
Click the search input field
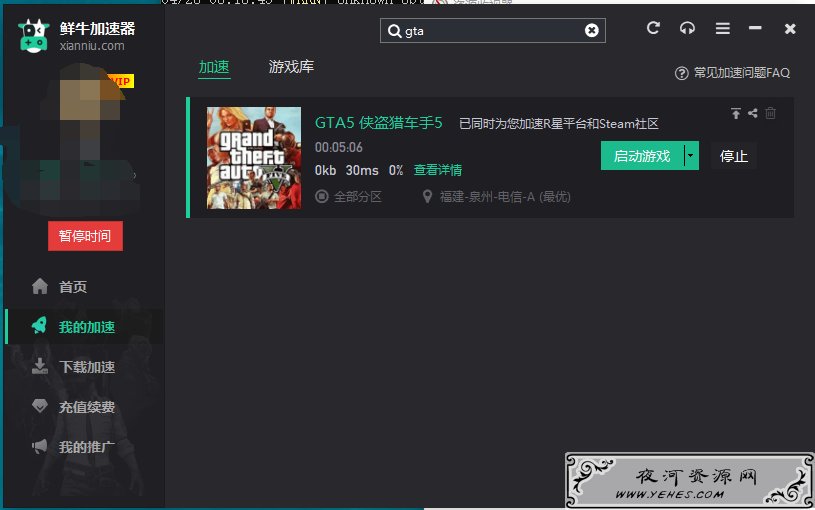coord(493,31)
